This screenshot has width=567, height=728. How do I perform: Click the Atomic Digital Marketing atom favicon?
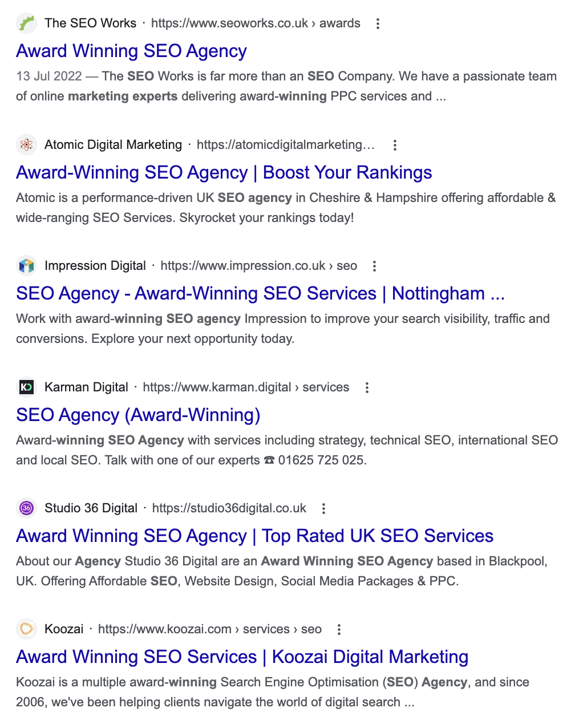point(26,145)
